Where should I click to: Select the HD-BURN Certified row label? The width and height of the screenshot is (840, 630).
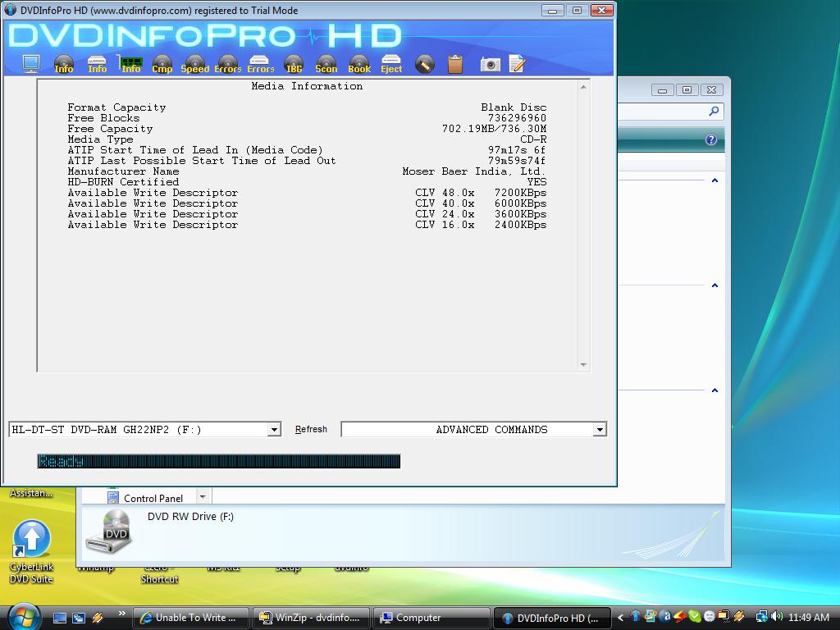tap(123, 182)
